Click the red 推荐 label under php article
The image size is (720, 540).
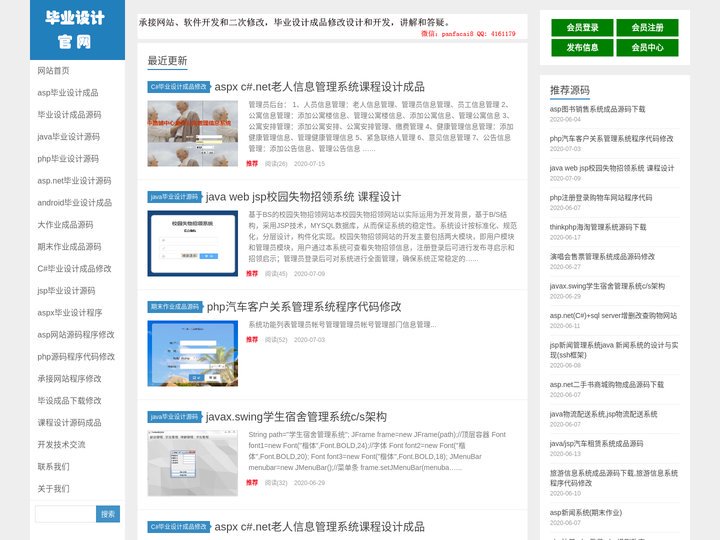click(x=252, y=340)
